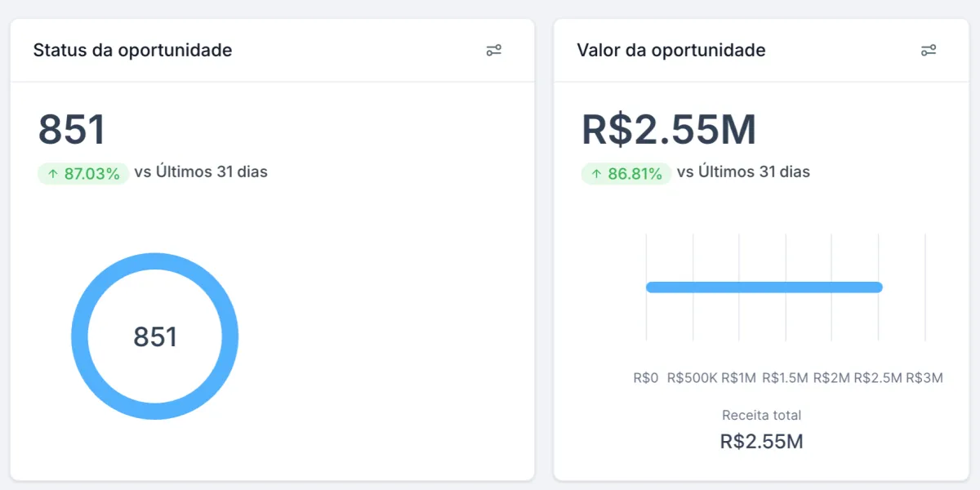This screenshot has height=490, width=980.
Task: Click the large 851 total number
Action: click(72, 130)
